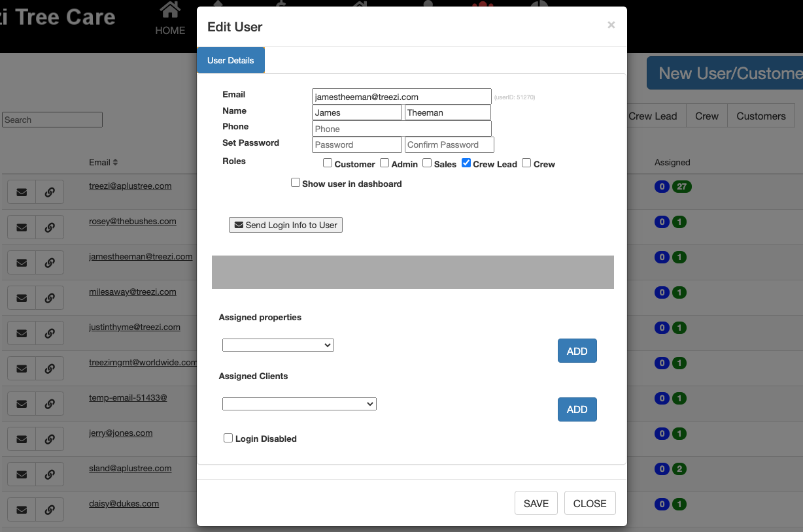Expand the Assigned Clients dropdown
This screenshot has width=803, height=532.
pyautogui.click(x=299, y=405)
